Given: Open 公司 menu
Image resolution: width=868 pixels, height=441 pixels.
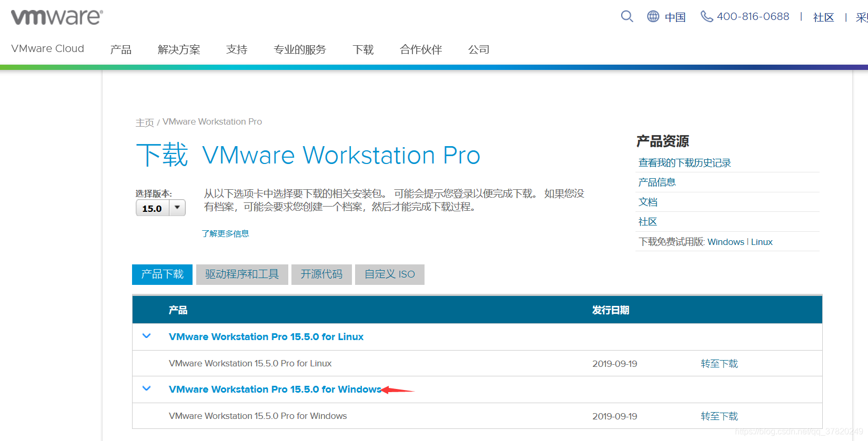Looking at the screenshot, I should [x=479, y=49].
